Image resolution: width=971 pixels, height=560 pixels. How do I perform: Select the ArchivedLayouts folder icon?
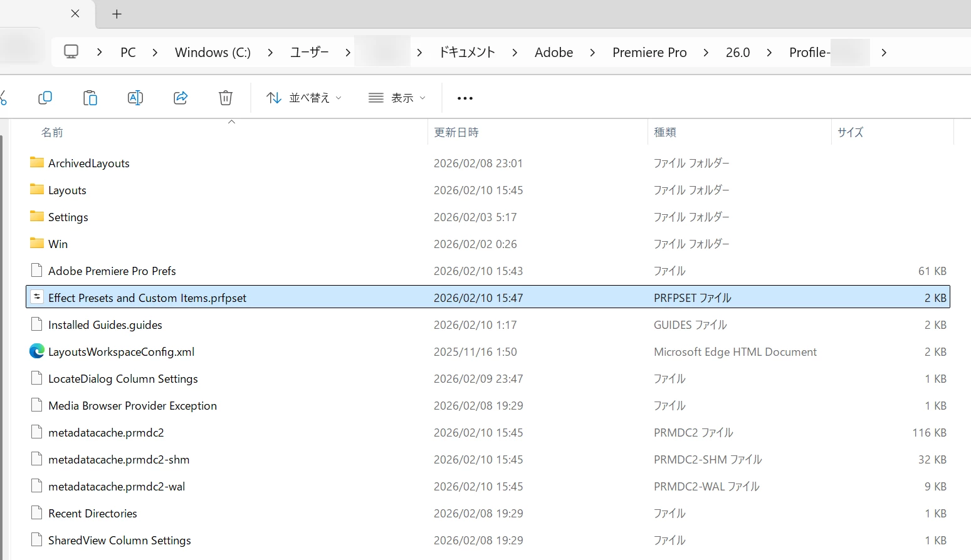37,163
